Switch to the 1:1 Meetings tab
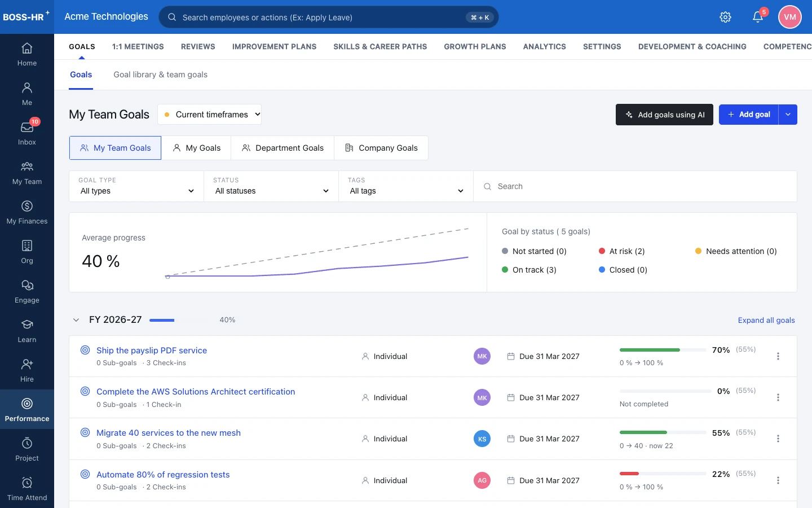The height and width of the screenshot is (508, 812). pyautogui.click(x=138, y=47)
